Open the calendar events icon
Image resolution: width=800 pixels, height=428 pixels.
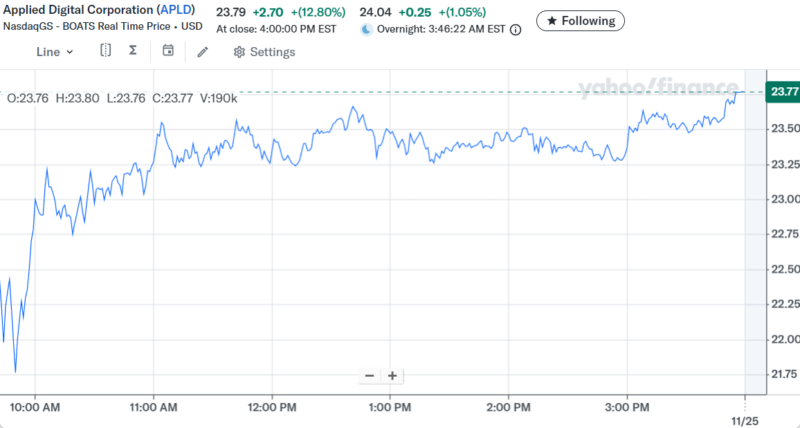click(x=168, y=51)
